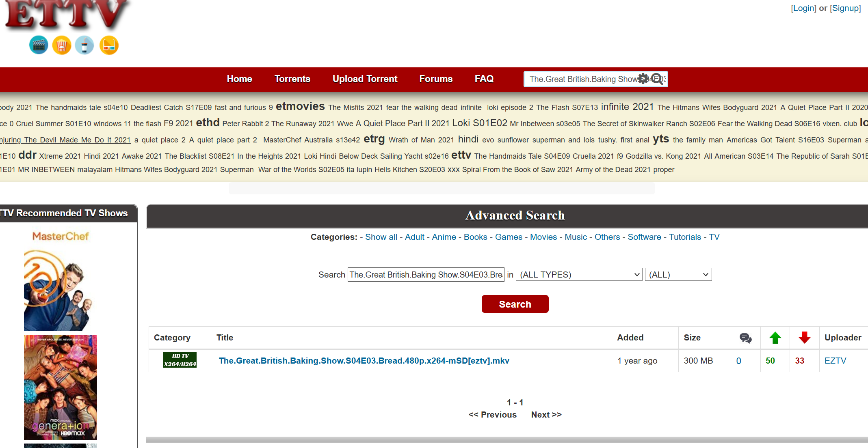Sort by the red leechers arrow
Image resolution: width=868 pixels, height=448 pixels.
(x=804, y=338)
